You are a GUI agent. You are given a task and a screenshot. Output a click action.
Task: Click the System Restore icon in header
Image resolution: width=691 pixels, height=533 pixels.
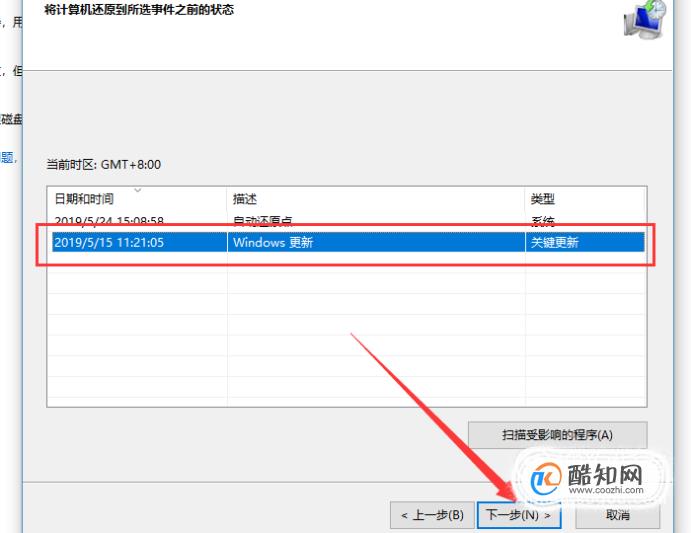coord(645,20)
